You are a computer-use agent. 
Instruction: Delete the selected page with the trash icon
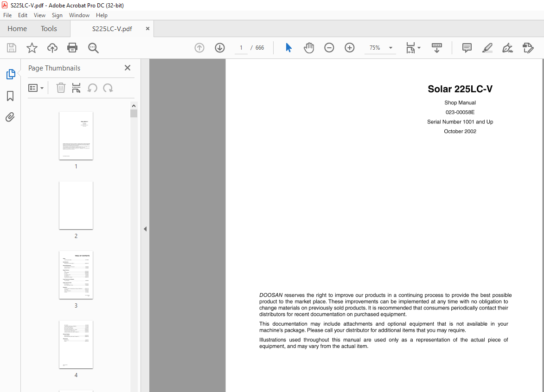point(61,88)
